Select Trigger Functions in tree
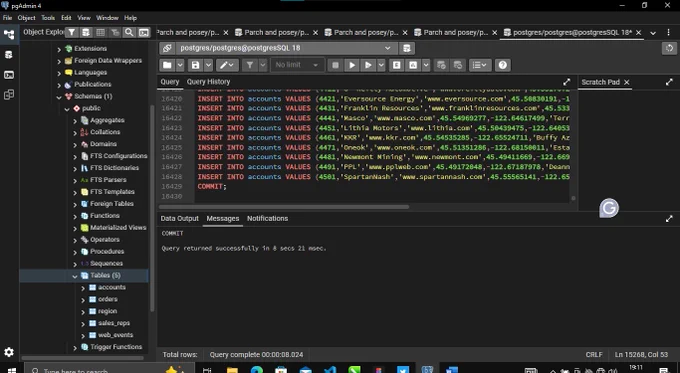This screenshot has height=373, width=680. point(116,347)
